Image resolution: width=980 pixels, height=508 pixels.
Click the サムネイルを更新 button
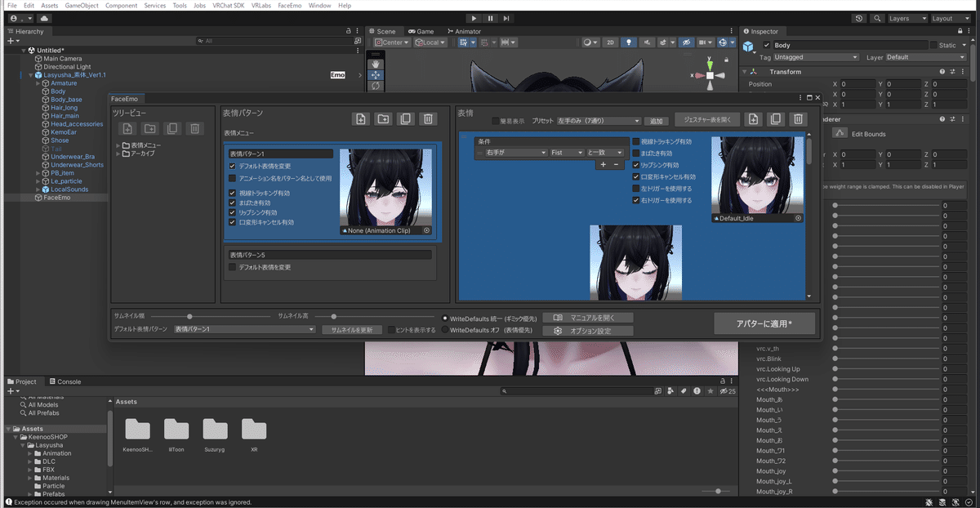(x=352, y=330)
